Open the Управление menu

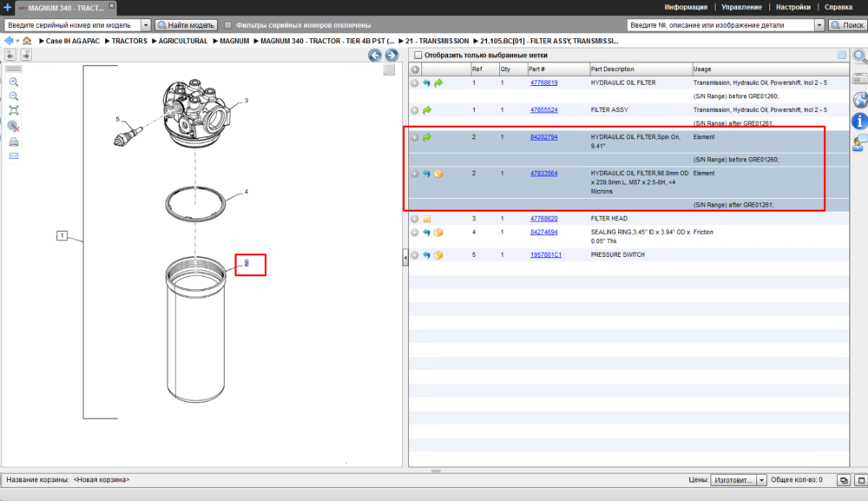point(741,7)
